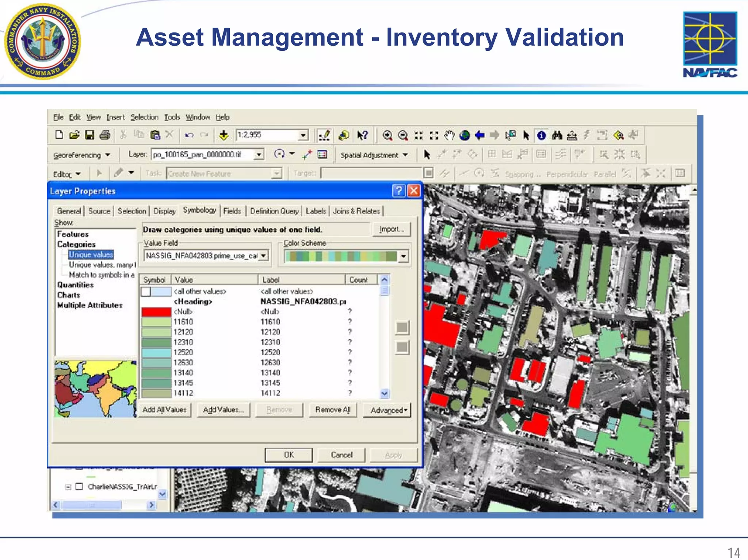Select the Identify tool
Screen dimensions: 748x560
tap(541, 135)
